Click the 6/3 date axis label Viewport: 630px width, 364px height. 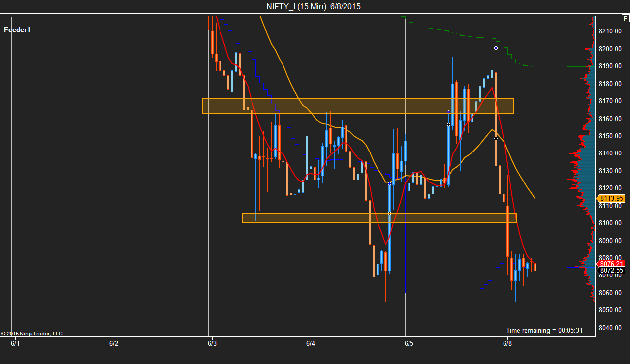click(212, 343)
